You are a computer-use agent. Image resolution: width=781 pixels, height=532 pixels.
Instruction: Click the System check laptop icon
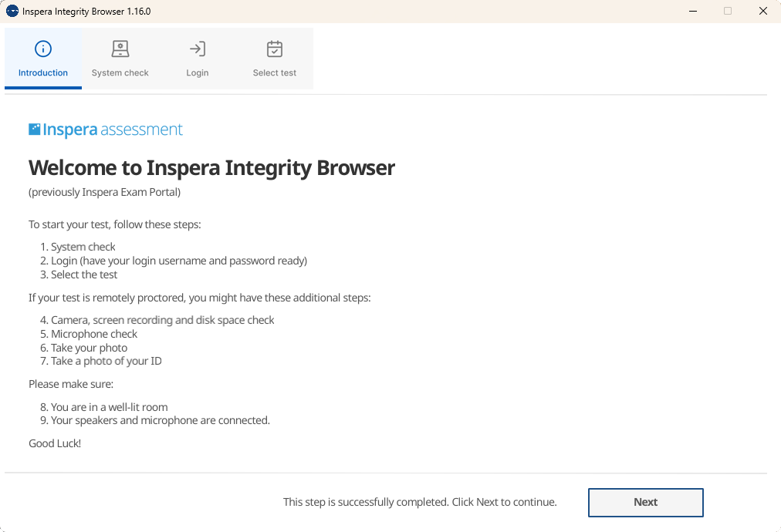[x=120, y=49]
